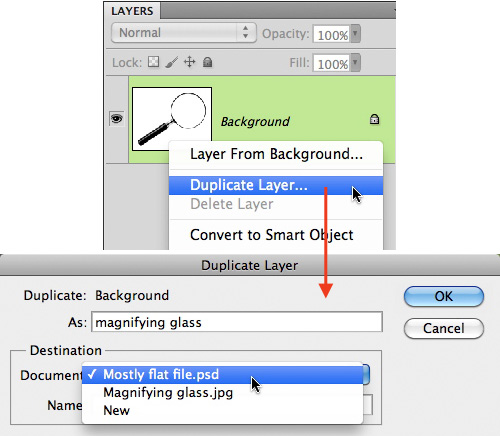
Task: Click the lock all padlock icon
Action: point(207,62)
